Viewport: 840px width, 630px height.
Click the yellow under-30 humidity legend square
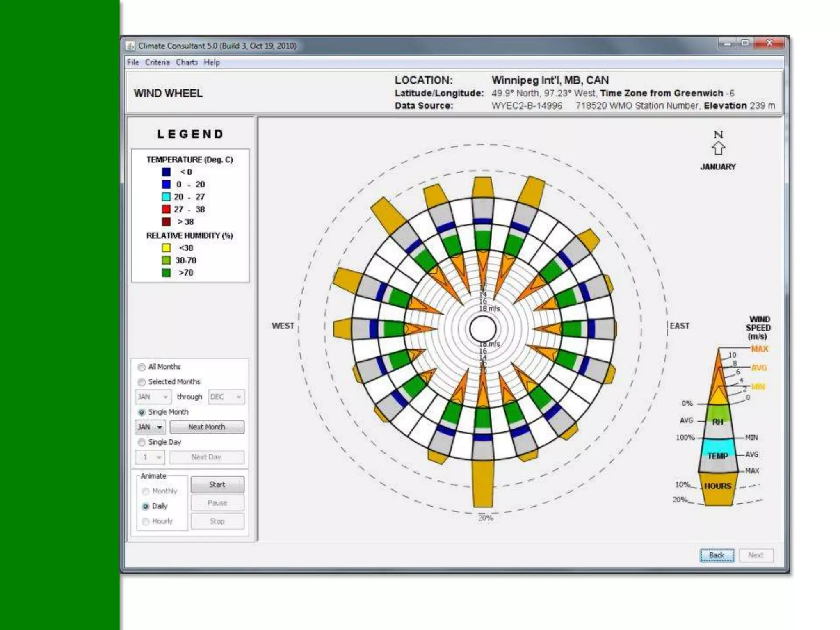tap(166, 248)
